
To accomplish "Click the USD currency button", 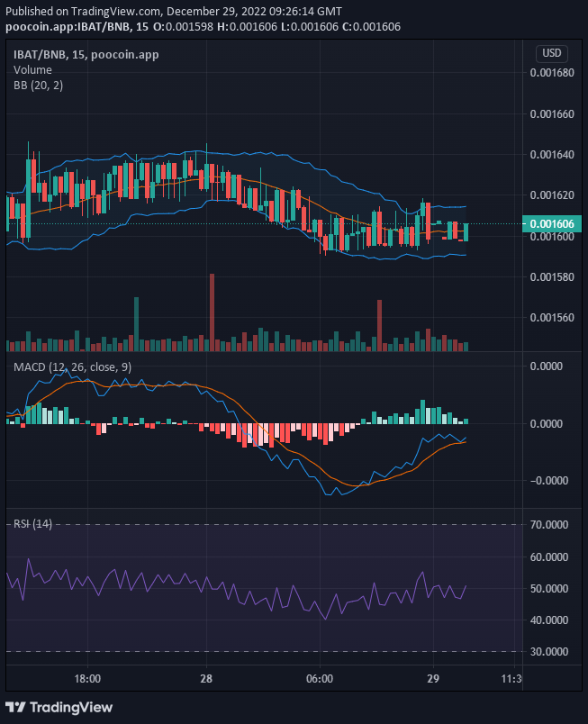I will click(552, 53).
